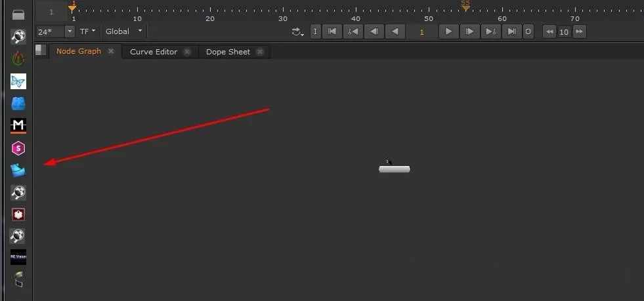Open the butterfly icon toolbar menu
Viewport: 644px width, 301px height.
coord(18,81)
